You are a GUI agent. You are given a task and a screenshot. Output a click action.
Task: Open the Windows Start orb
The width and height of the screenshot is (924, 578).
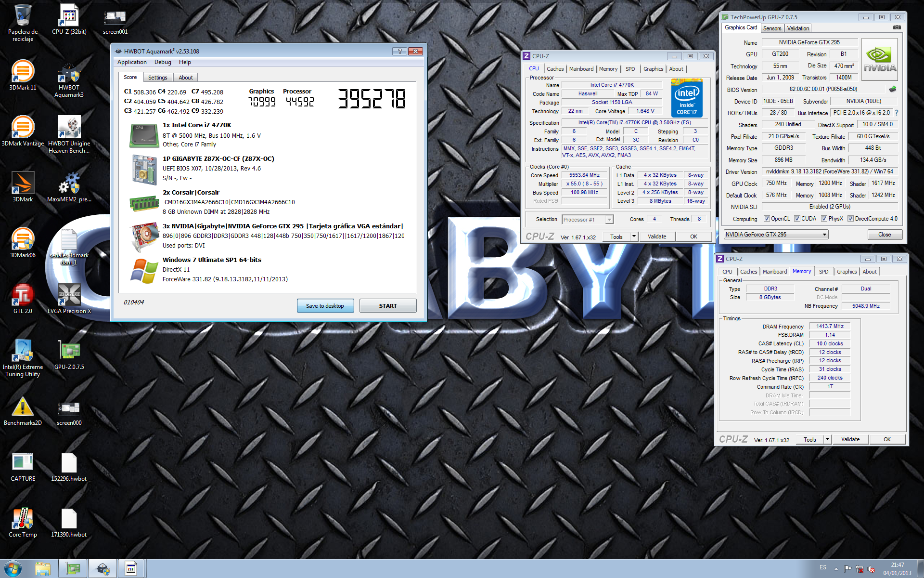pos(13,569)
